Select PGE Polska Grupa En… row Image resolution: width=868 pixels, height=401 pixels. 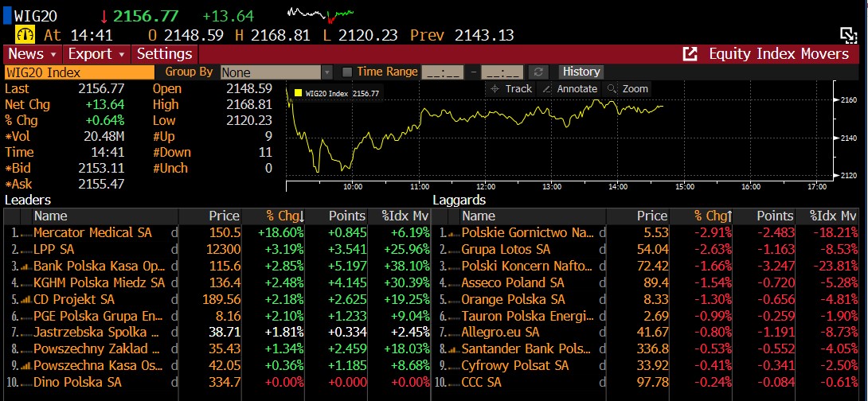coord(217,316)
